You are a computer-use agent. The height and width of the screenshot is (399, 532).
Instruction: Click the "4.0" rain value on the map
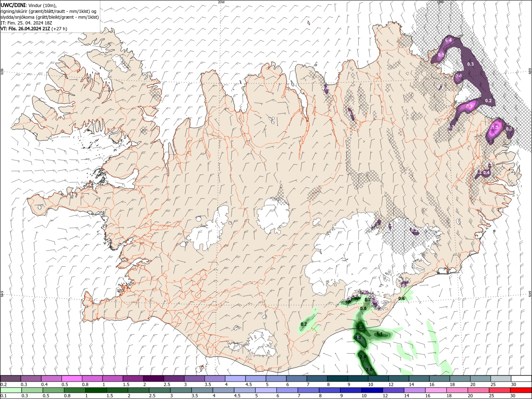coord(357,338)
